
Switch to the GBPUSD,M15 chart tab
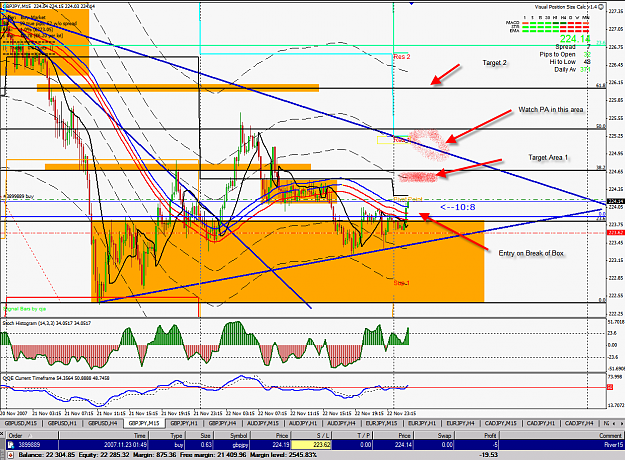[x=21, y=423]
